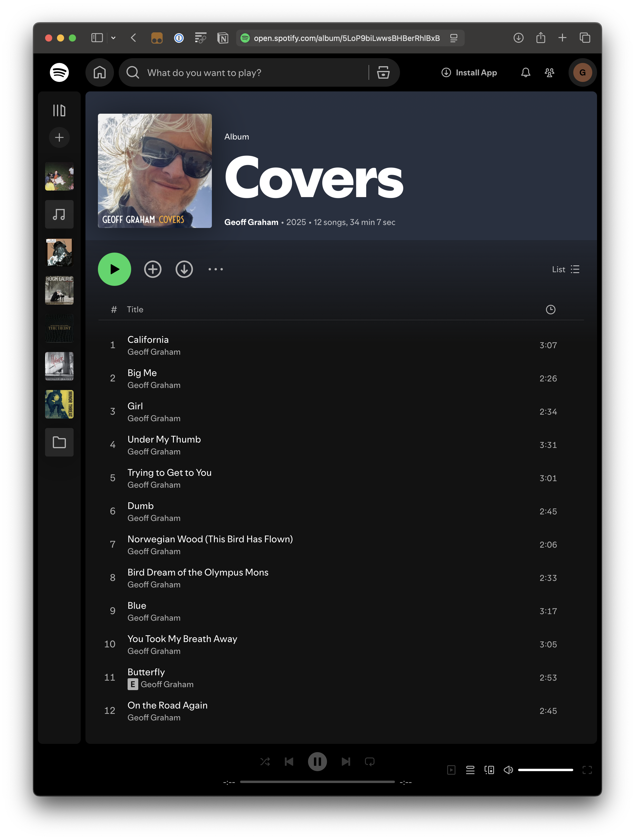Download the Covers album

(184, 269)
